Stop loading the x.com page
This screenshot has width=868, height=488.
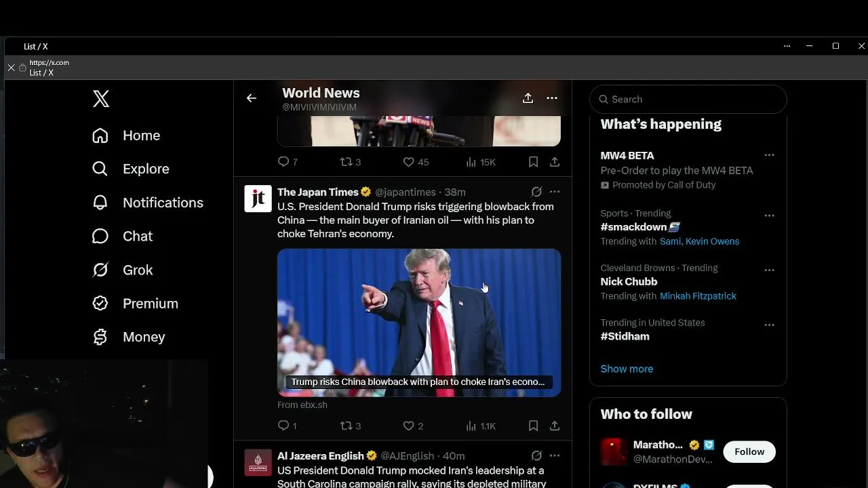click(11, 68)
